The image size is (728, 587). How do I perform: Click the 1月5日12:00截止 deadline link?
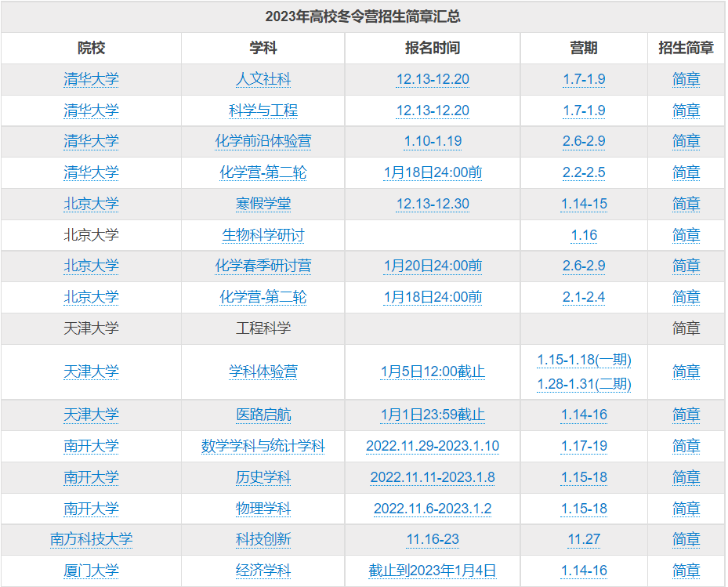tap(433, 371)
